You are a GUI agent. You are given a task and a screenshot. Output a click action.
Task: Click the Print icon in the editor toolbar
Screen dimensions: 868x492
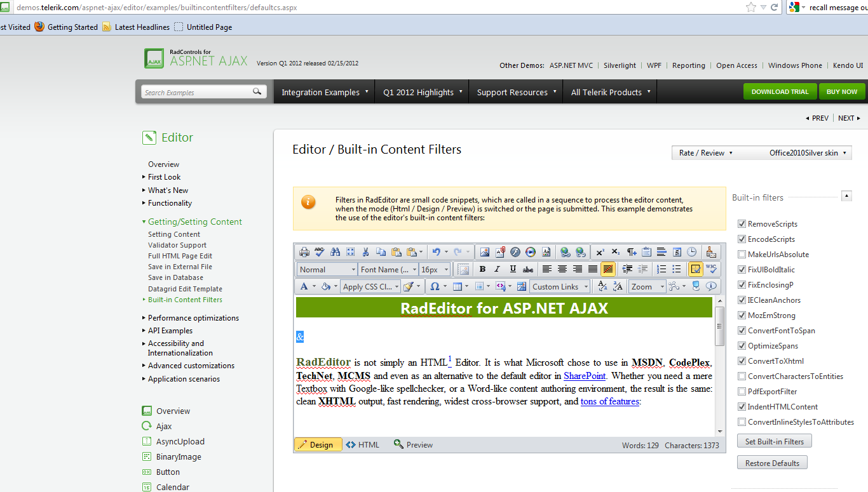pyautogui.click(x=304, y=252)
